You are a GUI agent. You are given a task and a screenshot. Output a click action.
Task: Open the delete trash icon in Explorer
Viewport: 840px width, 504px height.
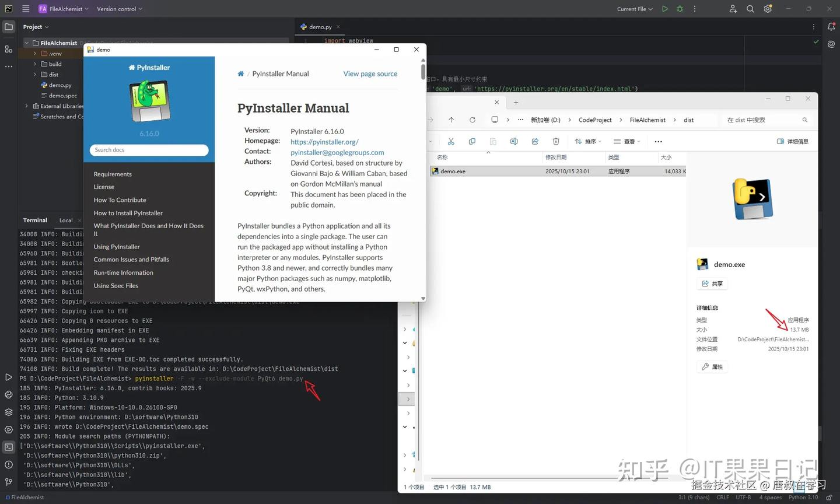(x=555, y=141)
